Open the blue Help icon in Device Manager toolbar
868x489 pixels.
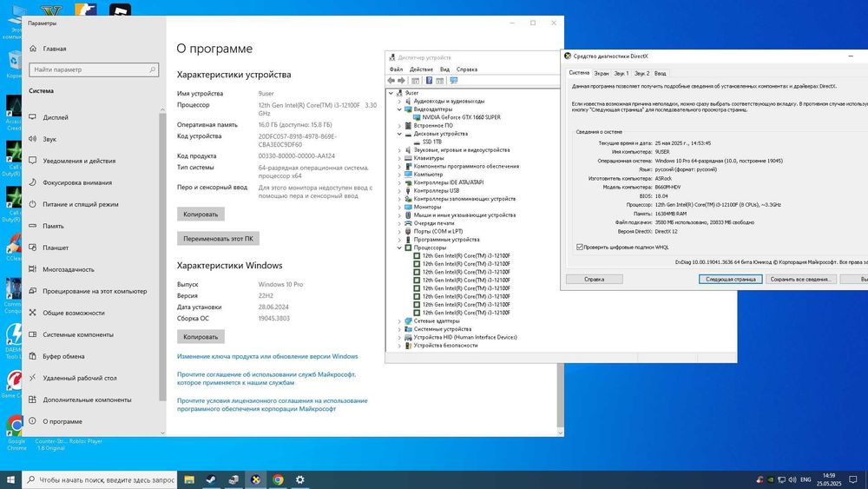(x=429, y=80)
